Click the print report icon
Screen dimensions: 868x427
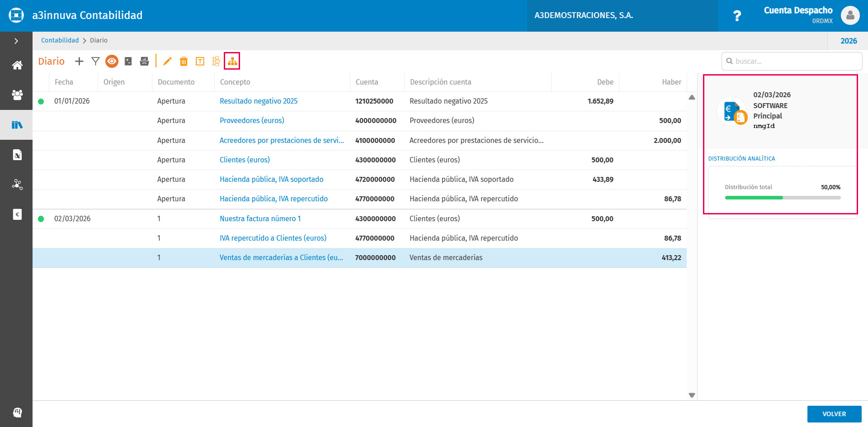click(144, 61)
